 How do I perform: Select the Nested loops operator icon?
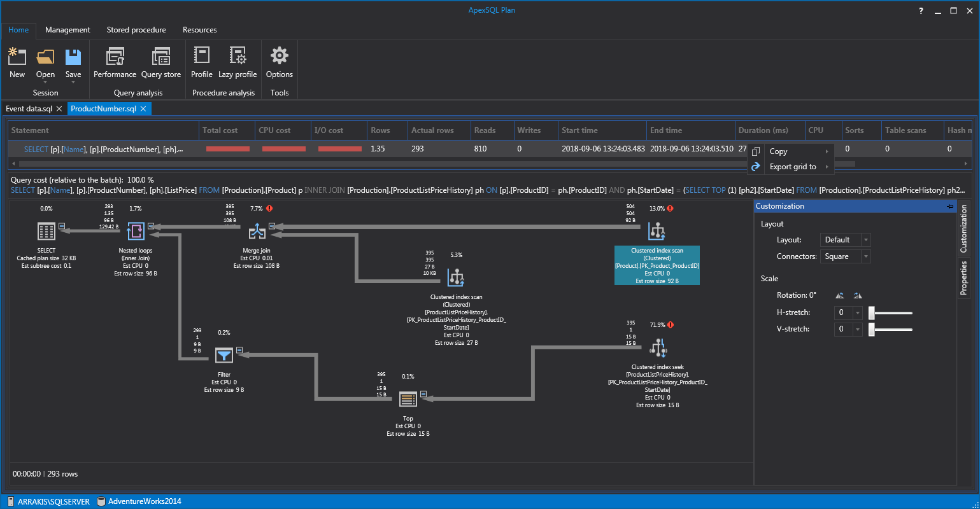(x=136, y=231)
